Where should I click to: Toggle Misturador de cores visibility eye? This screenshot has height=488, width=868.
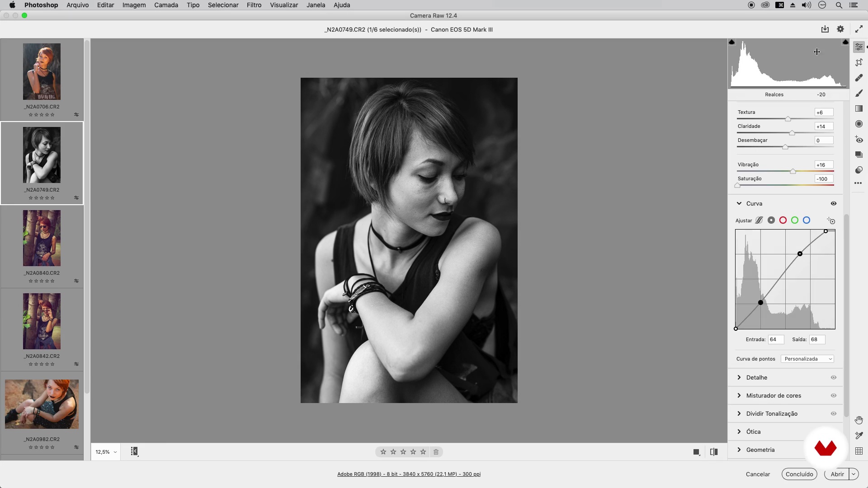[834, 396]
